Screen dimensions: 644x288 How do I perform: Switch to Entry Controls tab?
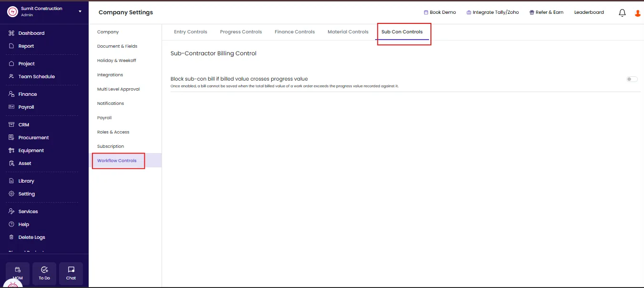pyautogui.click(x=191, y=32)
